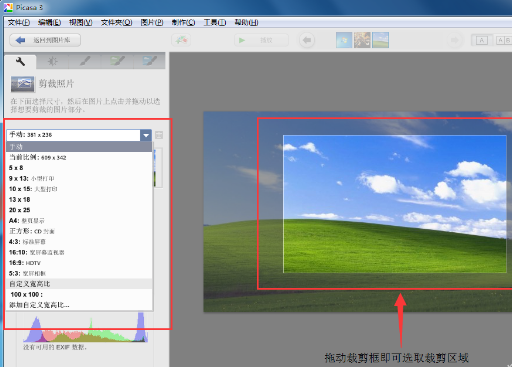Click the slideshow play button

261,40
